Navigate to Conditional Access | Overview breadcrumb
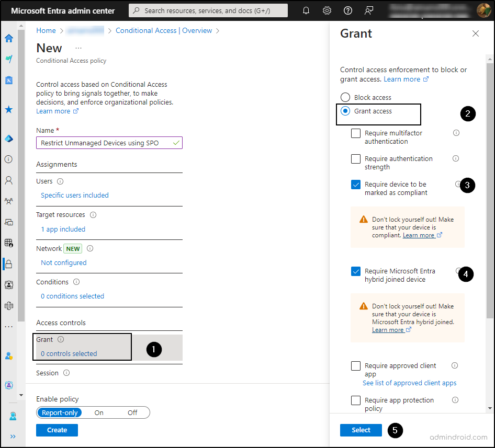 (x=164, y=31)
